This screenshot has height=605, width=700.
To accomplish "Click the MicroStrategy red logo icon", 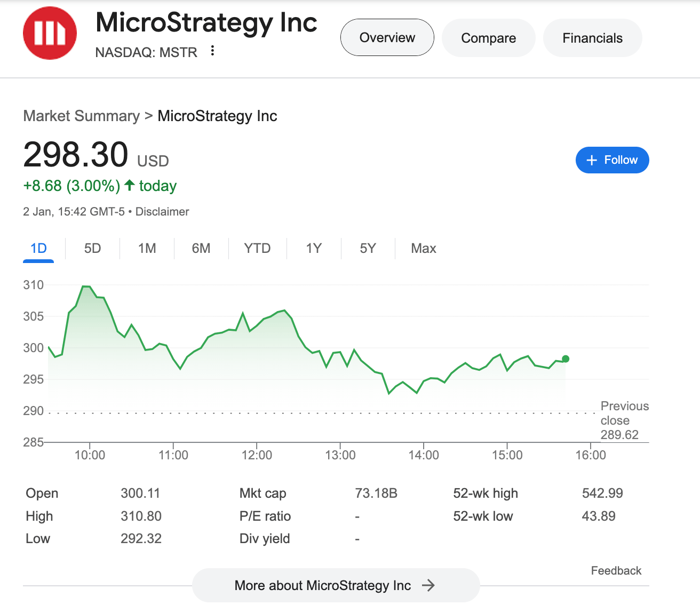I will pyautogui.click(x=50, y=33).
